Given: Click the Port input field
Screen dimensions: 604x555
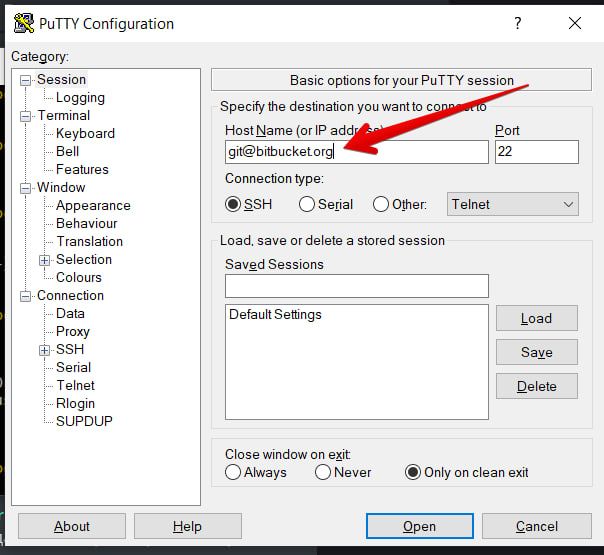Looking at the screenshot, I should [x=537, y=152].
